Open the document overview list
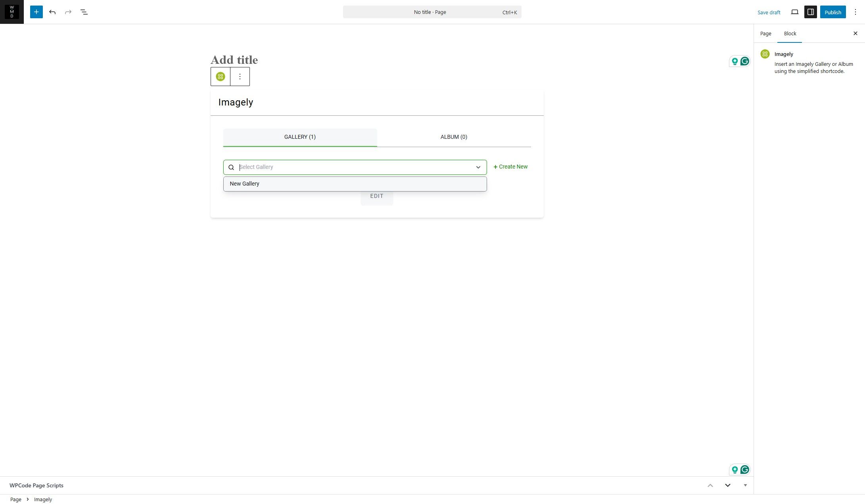The height and width of the screenshot is (504, 865). click(x=84, y=12)
